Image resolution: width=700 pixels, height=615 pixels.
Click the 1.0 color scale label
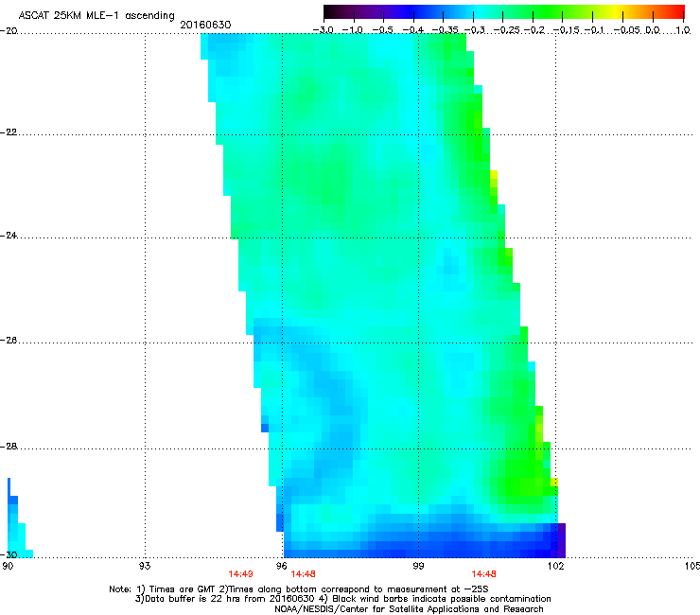(x=683, y=30)
